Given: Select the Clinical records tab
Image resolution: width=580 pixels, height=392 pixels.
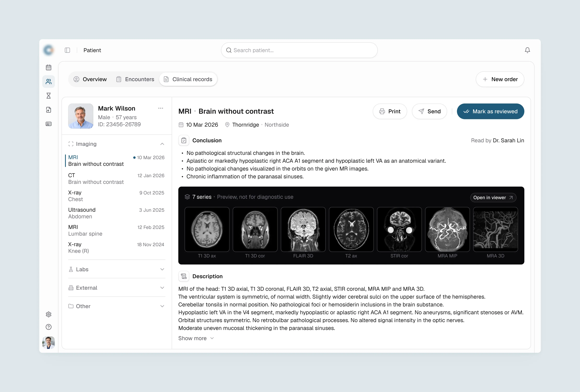Looking at the screenshot, I should tap(188, 79).
